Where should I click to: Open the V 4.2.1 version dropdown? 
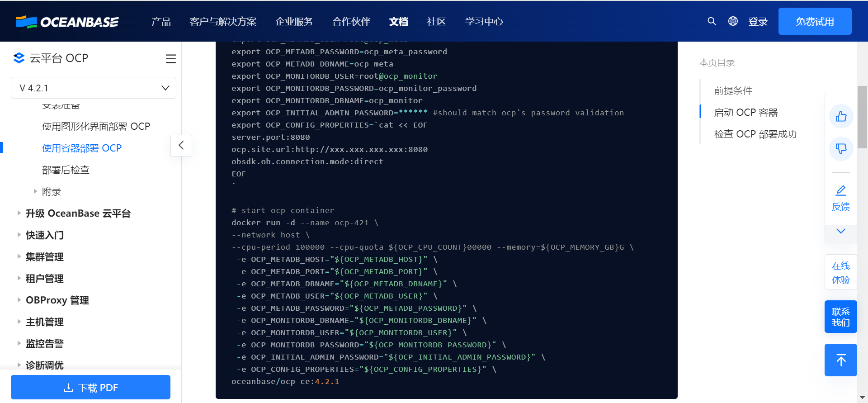(x=94, y=88)
